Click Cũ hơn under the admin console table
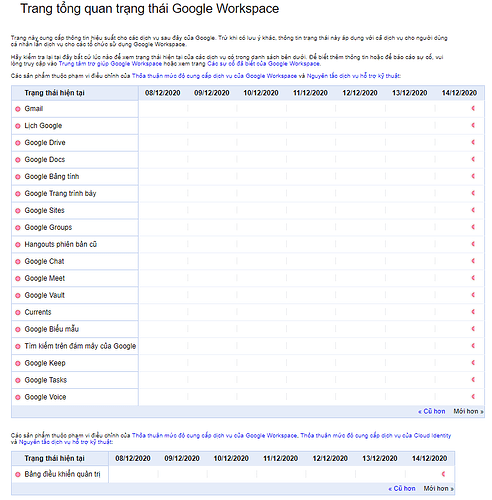492x500 pixels. (x=402, y=489)
